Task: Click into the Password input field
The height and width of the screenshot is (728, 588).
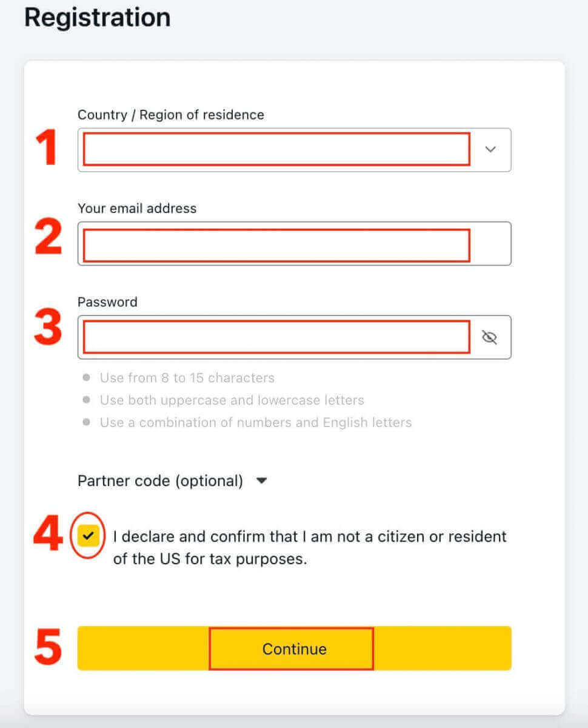Action: pos(276,337)
